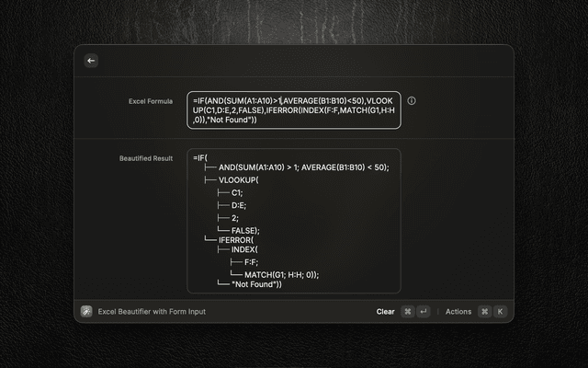Click the "Excel Beautifier with Form Input" title
Image resolution: width=588 pixels, height=368 pixels.
click(152, 311)
